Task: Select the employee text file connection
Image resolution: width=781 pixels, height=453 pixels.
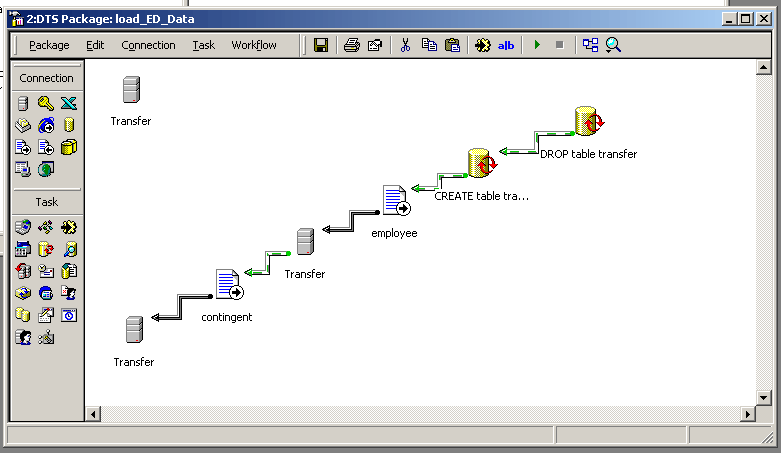Action: click(396, 200)
